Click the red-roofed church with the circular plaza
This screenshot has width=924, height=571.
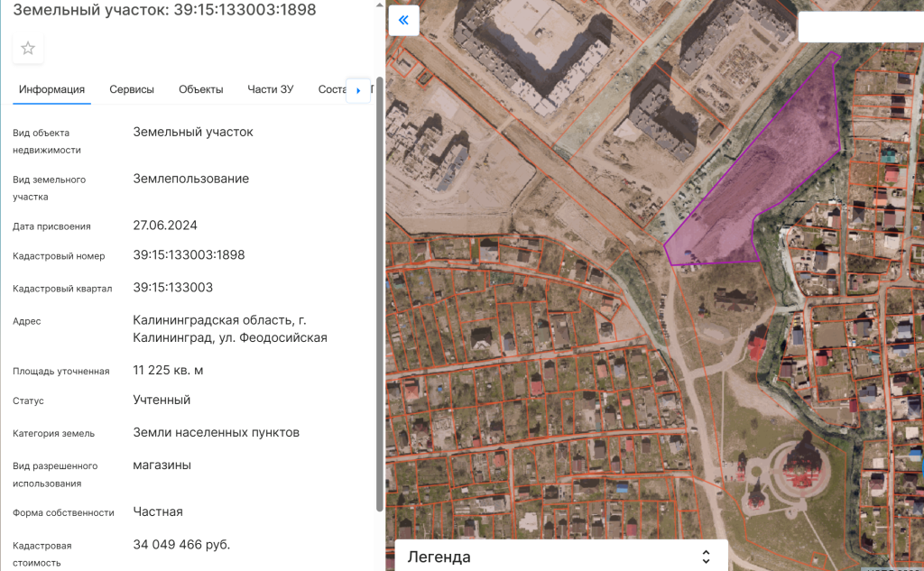pyautogui.click(x=799, y=465)
